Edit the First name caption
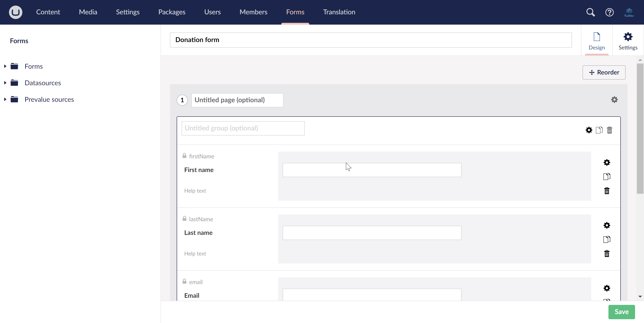The image size is (644, 323). click(199, 170)
